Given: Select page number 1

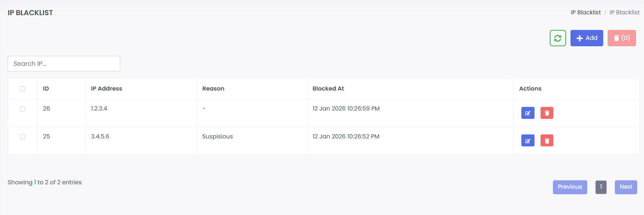Looking at the screenshot, I should 601,187.
